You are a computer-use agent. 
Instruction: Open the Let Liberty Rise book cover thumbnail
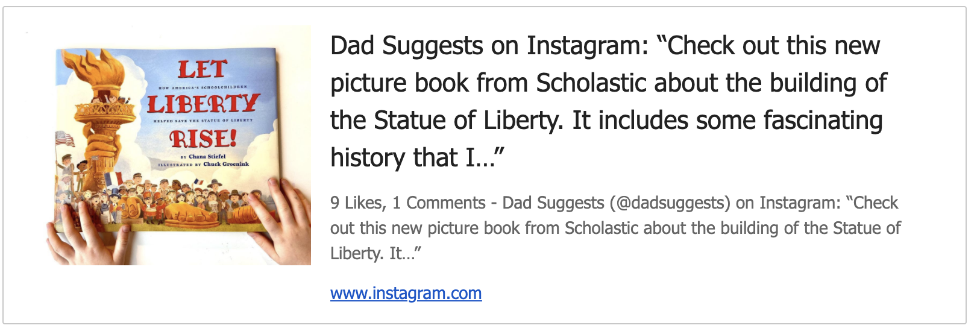click(x=178, y=145)
